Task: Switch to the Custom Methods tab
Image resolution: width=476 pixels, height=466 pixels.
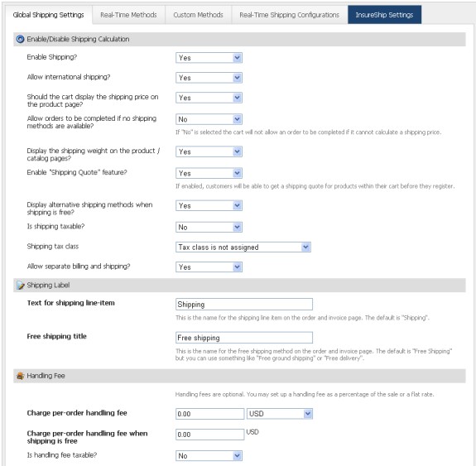Action: 198,15
